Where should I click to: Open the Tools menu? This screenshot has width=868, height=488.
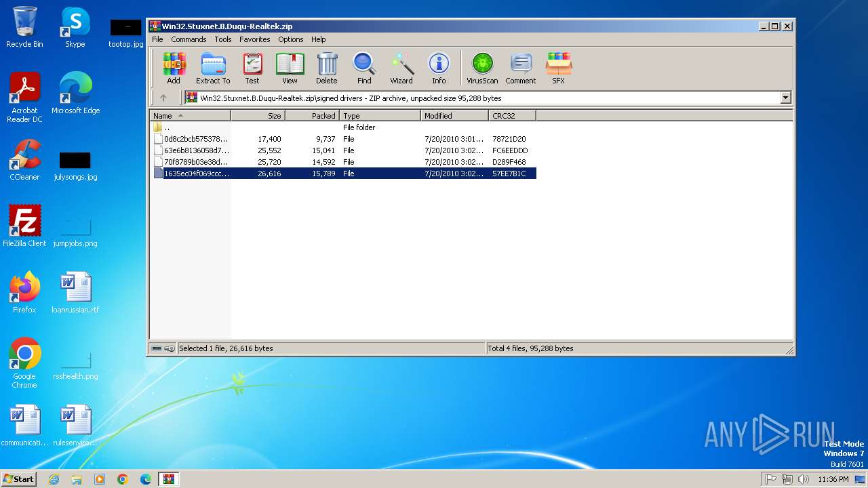(223, 39)
